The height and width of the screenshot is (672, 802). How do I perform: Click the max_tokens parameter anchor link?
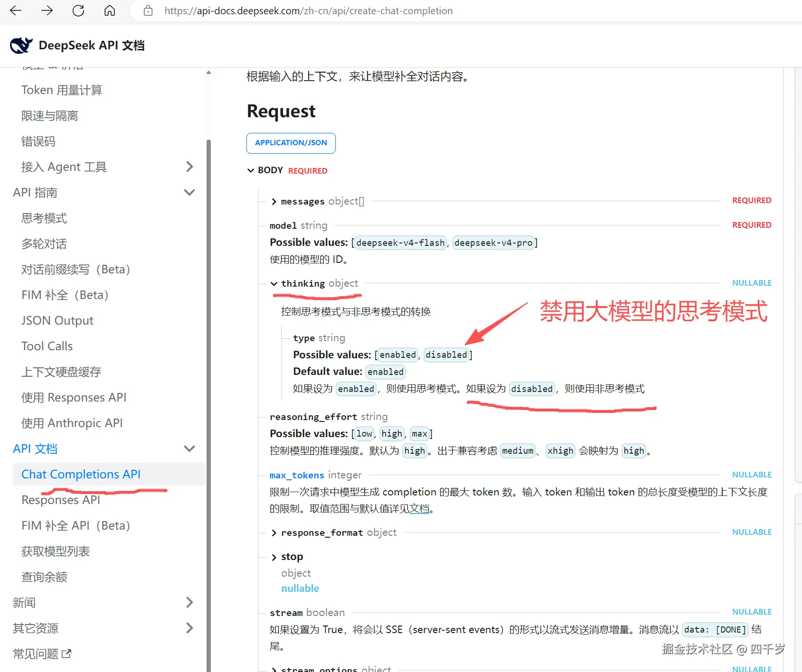pos(297,475)
